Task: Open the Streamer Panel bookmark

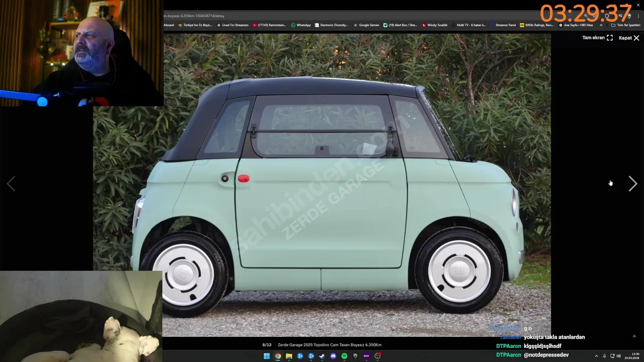Action: tap(503, 25)
